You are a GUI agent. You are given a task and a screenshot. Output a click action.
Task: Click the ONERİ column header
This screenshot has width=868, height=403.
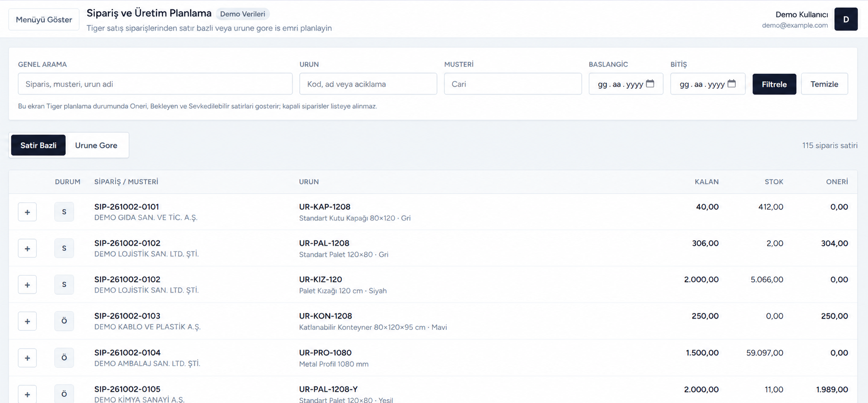pos(837,182)
